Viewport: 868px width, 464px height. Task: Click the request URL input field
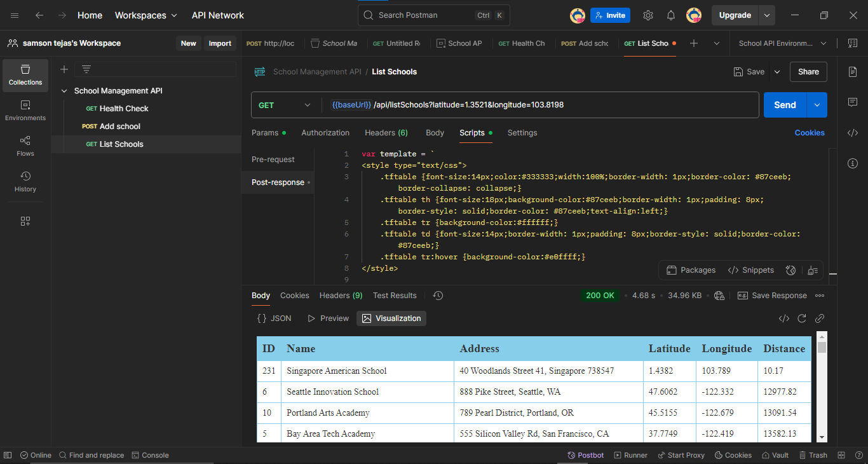click(541, 105)
